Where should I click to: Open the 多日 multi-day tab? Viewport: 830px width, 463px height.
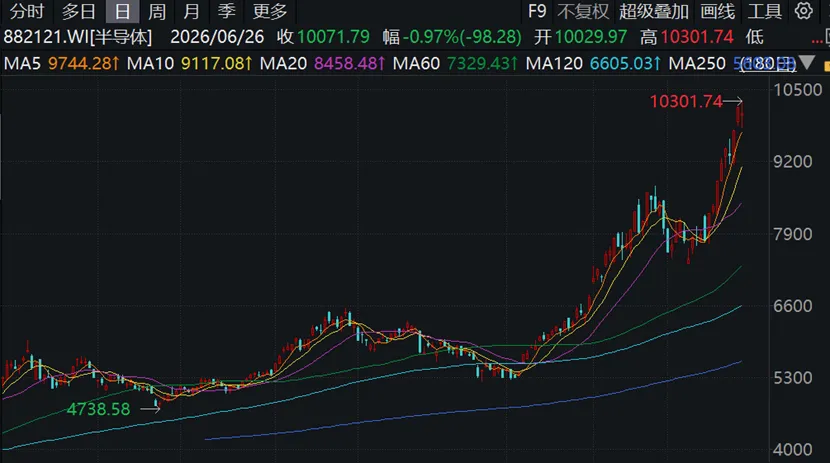click(x=79, y=11)
